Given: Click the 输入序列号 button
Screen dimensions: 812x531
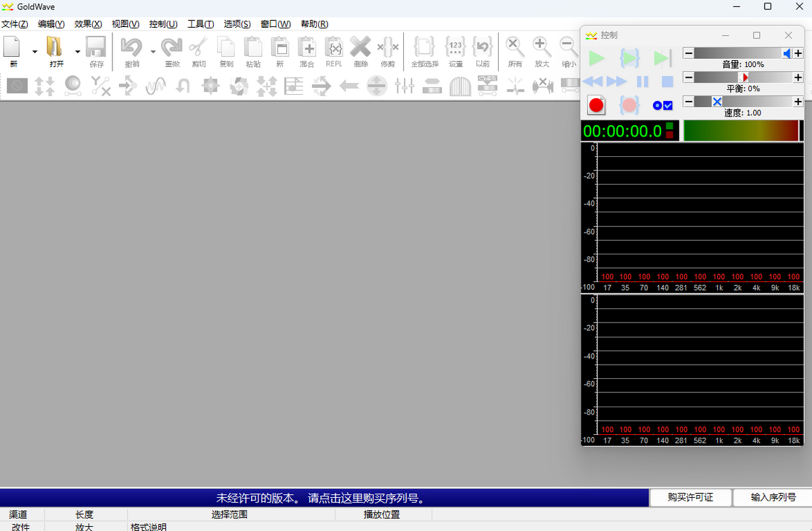Looking at the screenshot, I should [x=773, y=497].
